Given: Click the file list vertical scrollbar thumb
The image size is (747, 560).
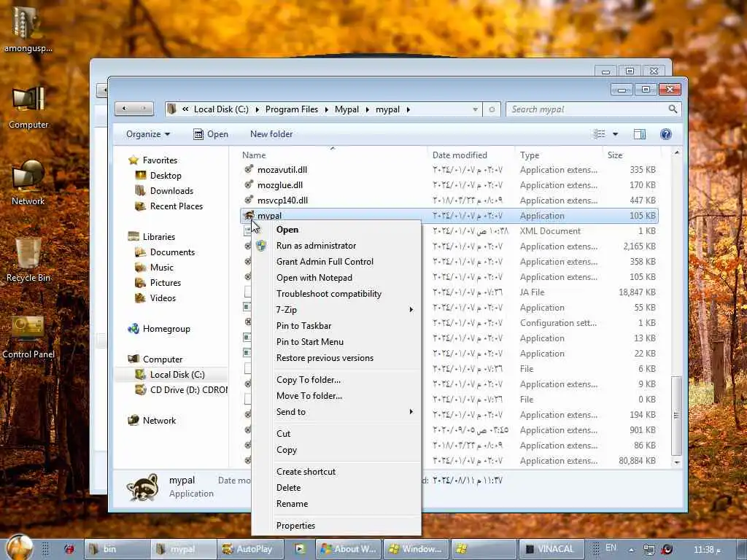Looking at the screenshot, I should [676, 415].
